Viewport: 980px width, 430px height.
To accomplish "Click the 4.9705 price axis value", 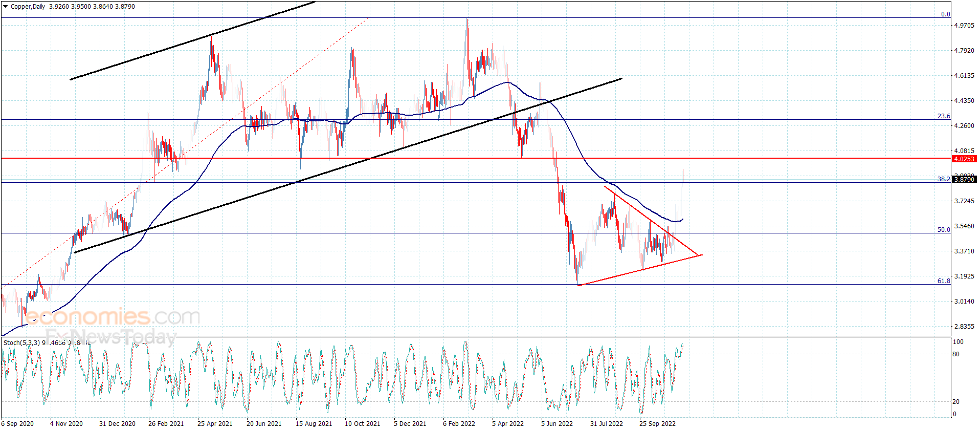I will pyautogui.click(x=964, y=26).
